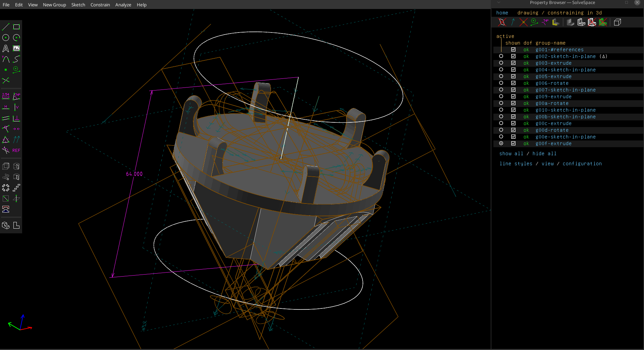Choose the tangent arc tool
The width and height of the screenshot is (644, 350).
point(6,59)
